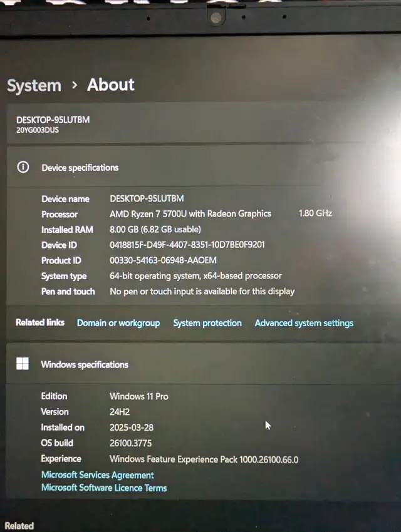The width and height of the screenshot is (401, 532).
Task: Select the 1.80 GHz processor speed
Action: click(x=315, y=213)
